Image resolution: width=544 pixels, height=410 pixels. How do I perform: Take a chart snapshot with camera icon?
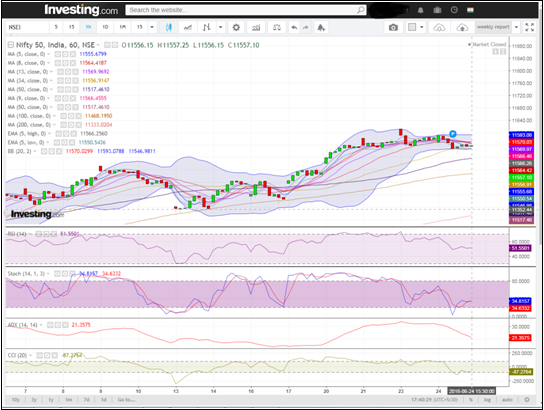tap(393, 27)
